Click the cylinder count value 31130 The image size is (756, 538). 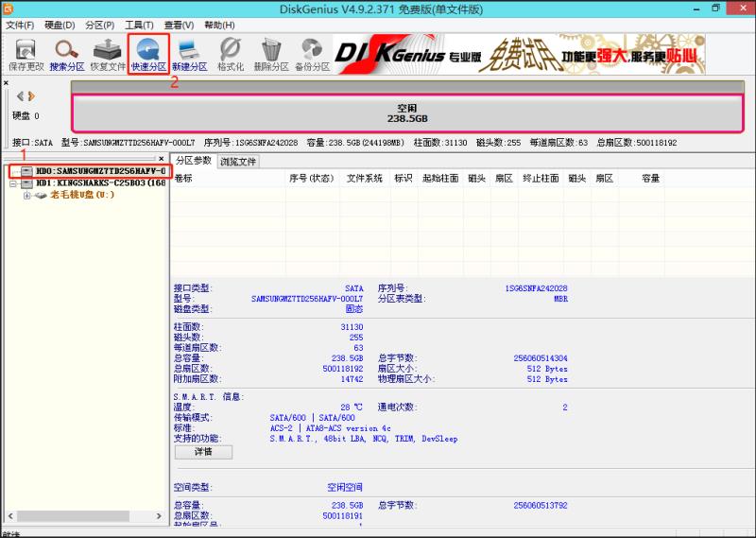pos(352,326)
